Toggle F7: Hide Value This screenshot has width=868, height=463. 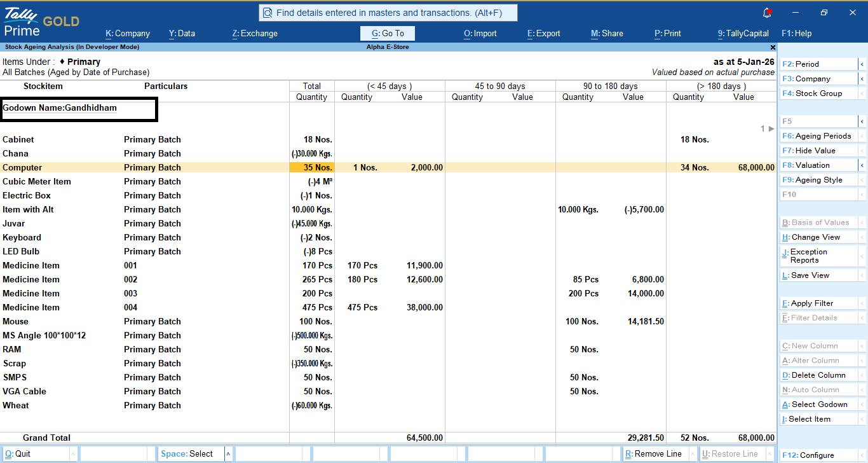click(818, 151)
